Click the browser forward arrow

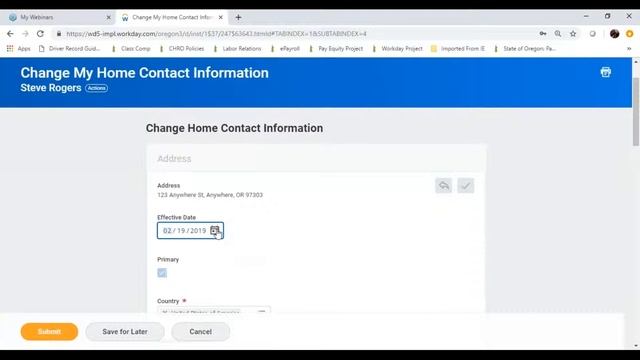[x=25, y=34]
